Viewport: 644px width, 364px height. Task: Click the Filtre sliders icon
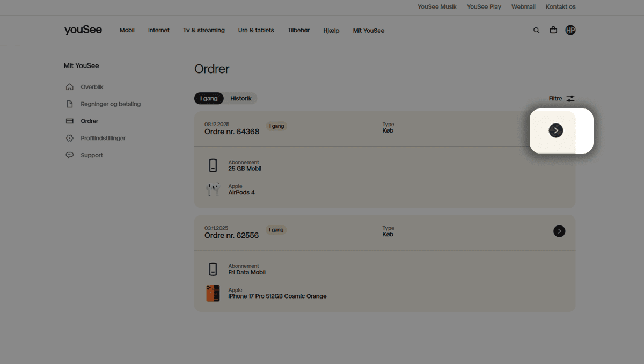570,99
